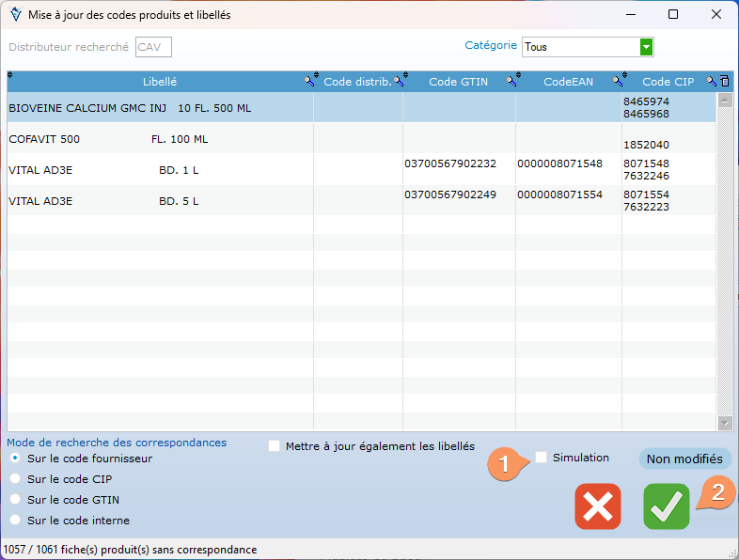This screenshot has width=739, height=560.
Task: Click 'Mode de recherche des correspondances' heading
Action: click(x=117, y=443)
